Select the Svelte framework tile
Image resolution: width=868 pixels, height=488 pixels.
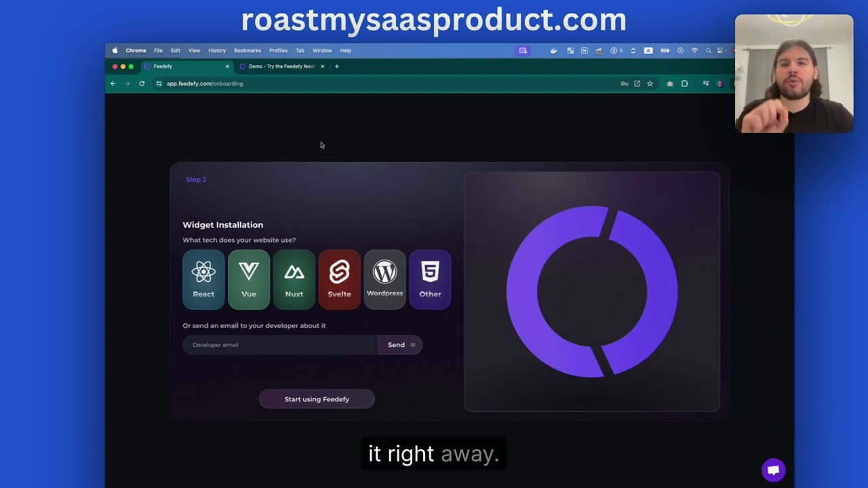(x=339, y=279)
